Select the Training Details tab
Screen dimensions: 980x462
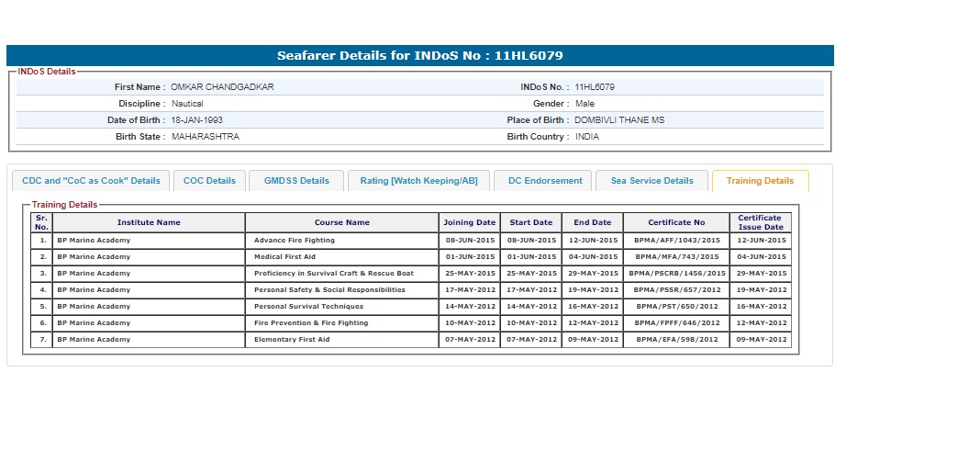pyautogui.click(x=760, y=181)
